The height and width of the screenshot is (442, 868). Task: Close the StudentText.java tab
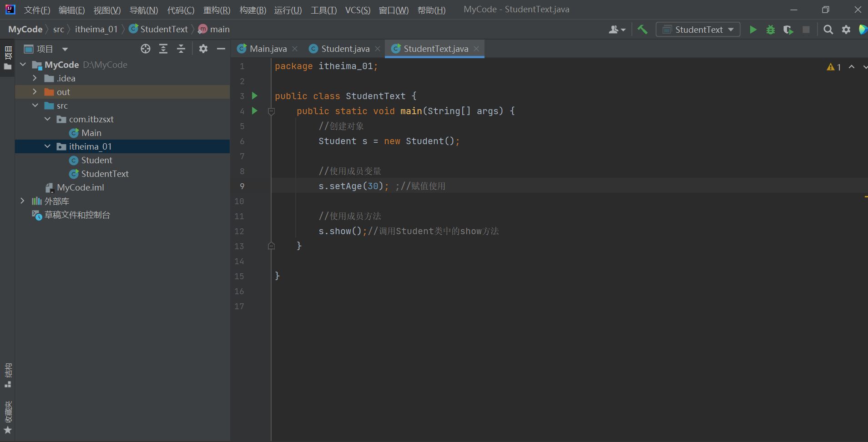click(x=476, y=49)
